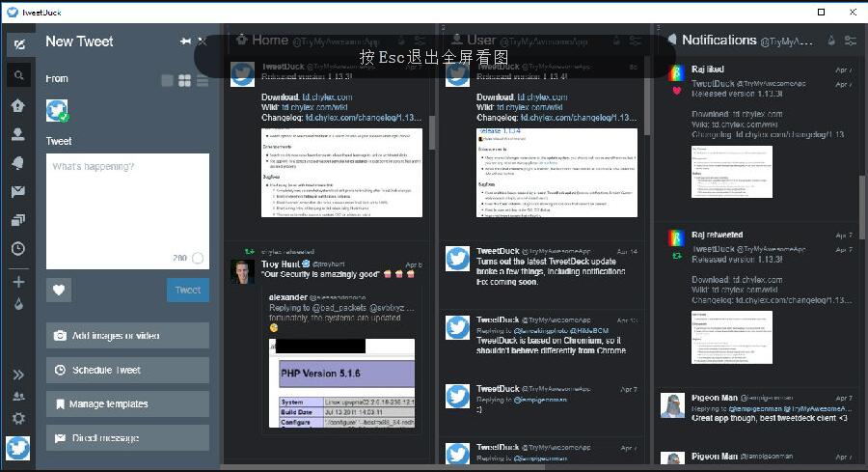Focus the What's happening tweet box
The image size is (868, 472).
(127, 211)
